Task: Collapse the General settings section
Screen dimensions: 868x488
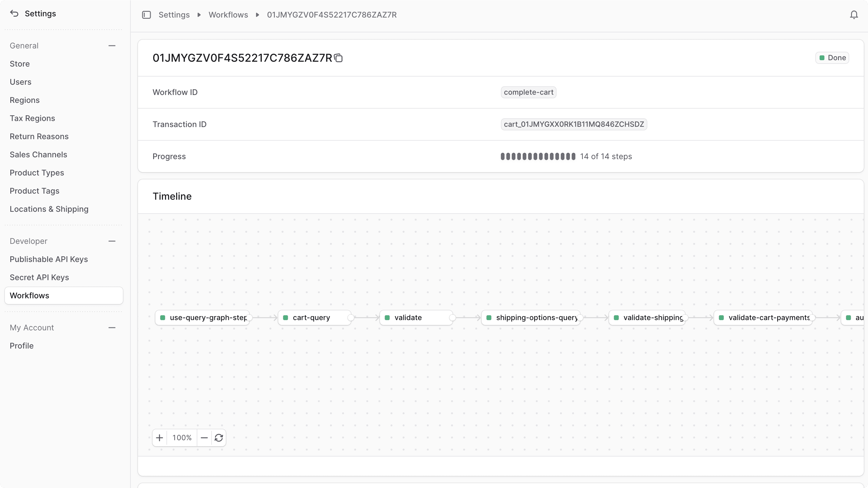Action: coord(112,45)
